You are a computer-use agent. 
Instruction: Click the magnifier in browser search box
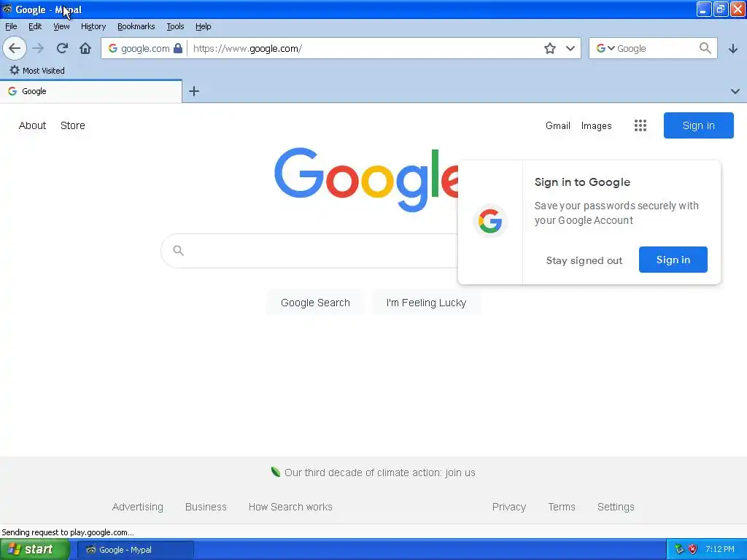pyautogui.click(x=705, y=48)
